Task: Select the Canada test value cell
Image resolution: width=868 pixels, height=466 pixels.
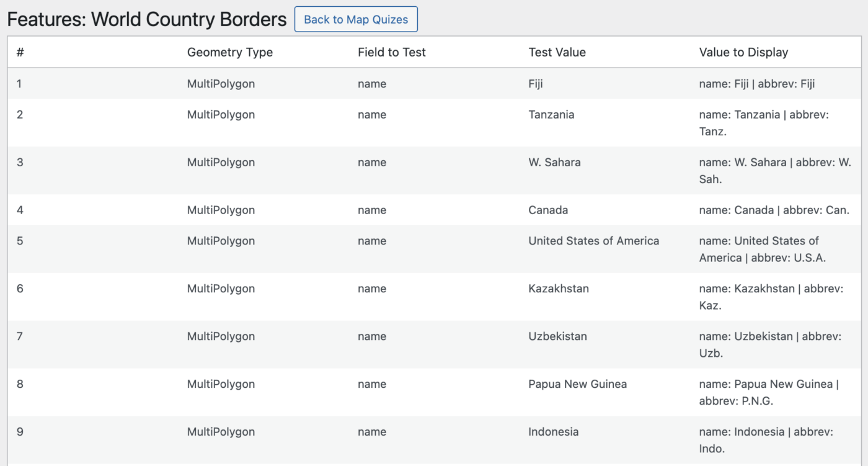Action: click(x=548, y=210)
